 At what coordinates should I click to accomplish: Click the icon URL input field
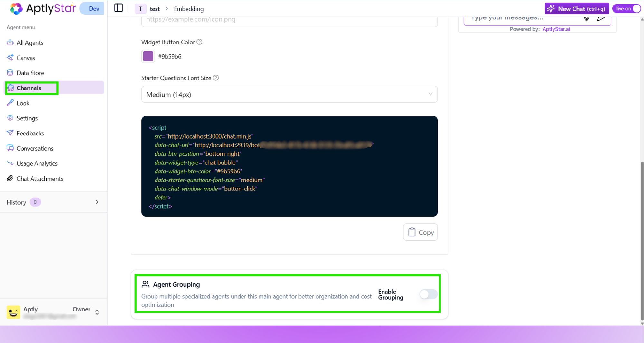point(289,21)
